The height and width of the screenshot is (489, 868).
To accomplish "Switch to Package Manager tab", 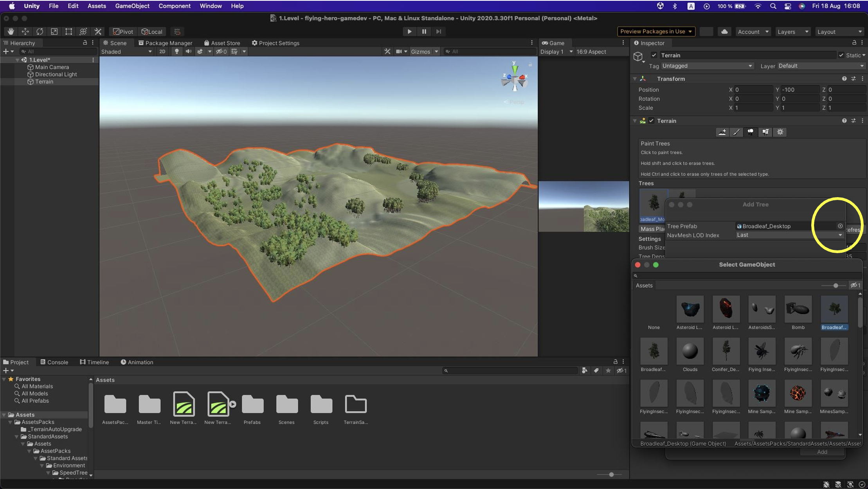I will tap(165, 43).
